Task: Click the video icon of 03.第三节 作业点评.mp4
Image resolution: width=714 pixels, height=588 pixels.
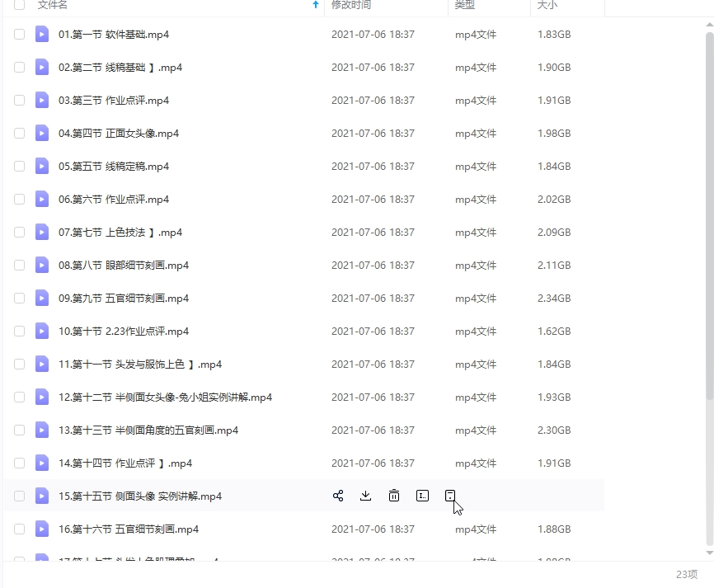Action: click(x=42, y=101)
